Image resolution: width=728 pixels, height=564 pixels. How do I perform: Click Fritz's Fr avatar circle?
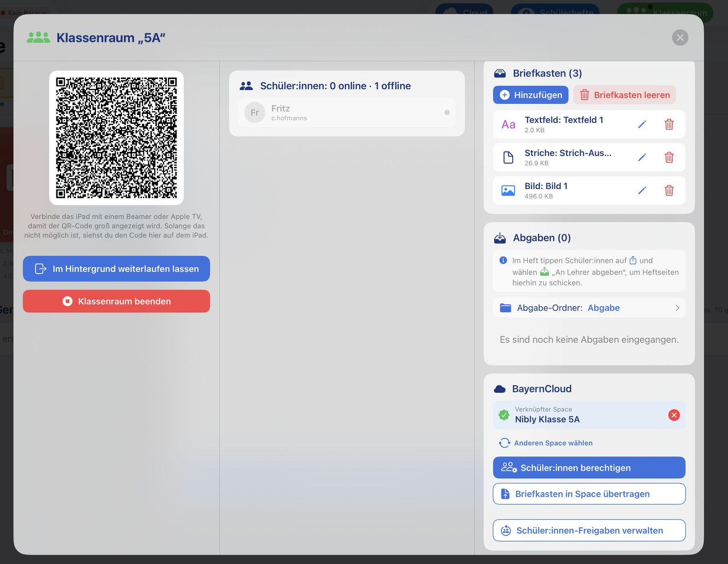point(255,112)
